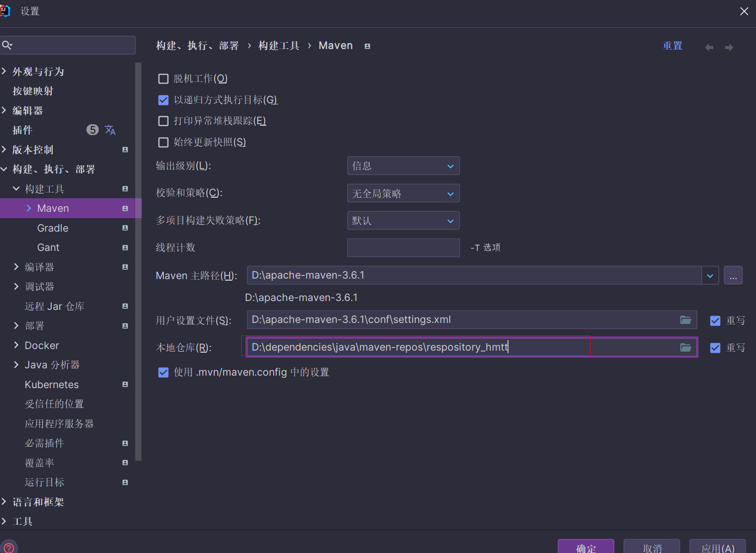Click the project-level icon beside 覆盖率
This screenshot has width=756, height=553.
coord(125,463)
